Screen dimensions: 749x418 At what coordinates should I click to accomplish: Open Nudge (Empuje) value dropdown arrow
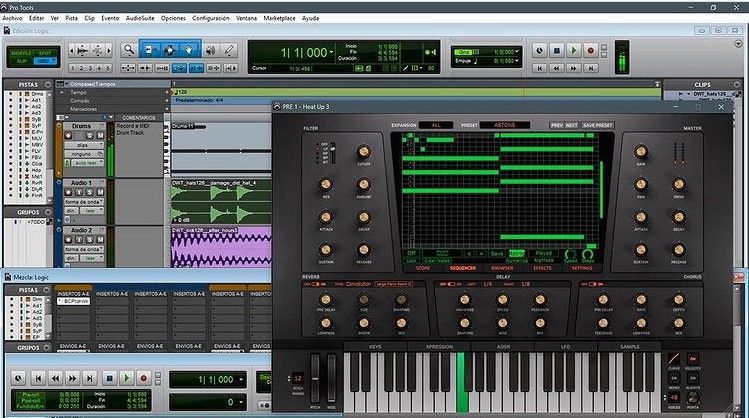click(517, 61)
